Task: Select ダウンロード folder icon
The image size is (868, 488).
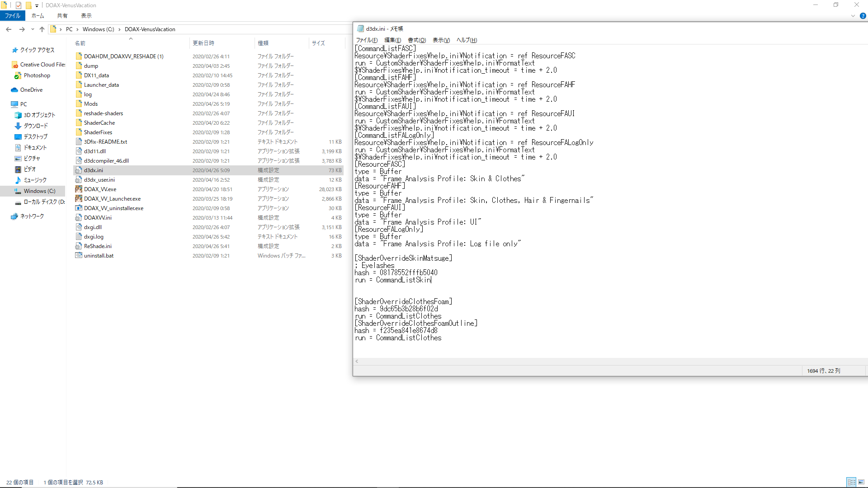Action: (x=18, y=126)
